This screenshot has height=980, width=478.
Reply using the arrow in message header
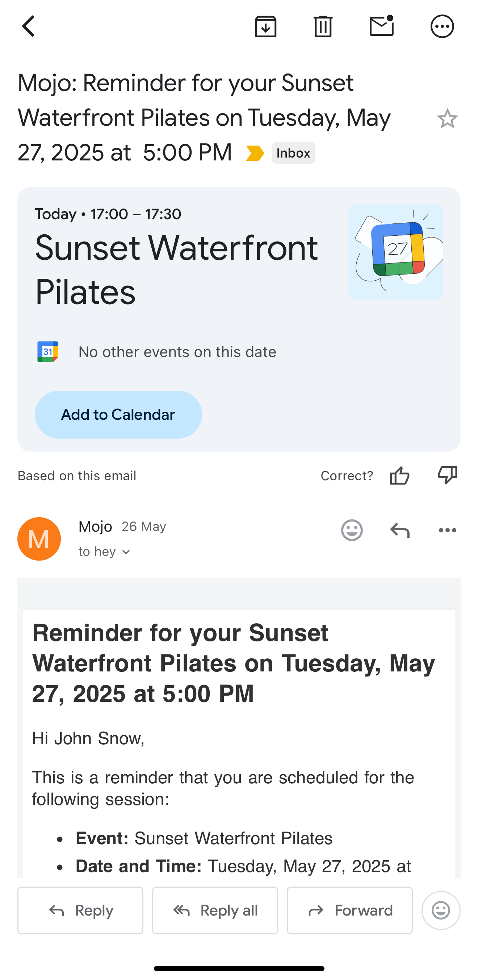[x=400, y=530]
